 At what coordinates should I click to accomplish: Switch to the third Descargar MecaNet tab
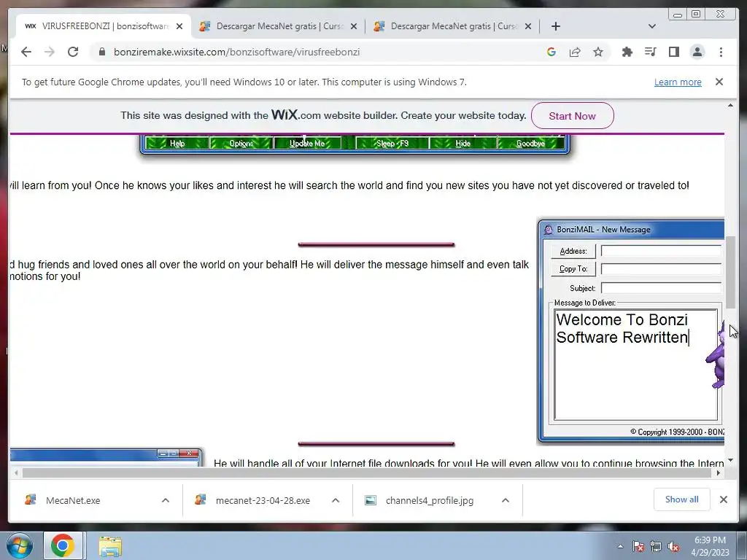click(x=452, y=26)
